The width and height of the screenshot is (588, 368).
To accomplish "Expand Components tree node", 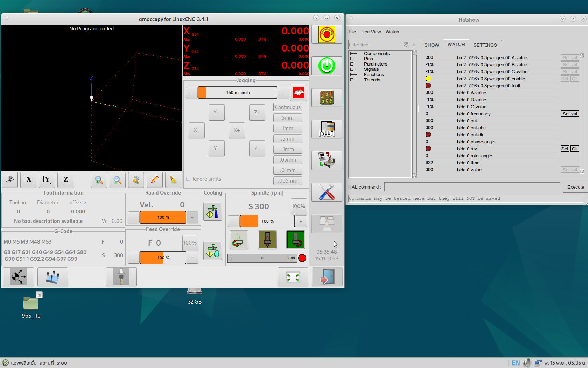I will [x=352, y=53].
